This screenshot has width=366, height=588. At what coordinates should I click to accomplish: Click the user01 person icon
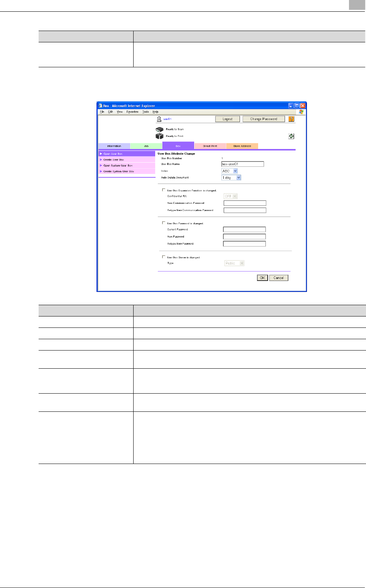point(159,119)
